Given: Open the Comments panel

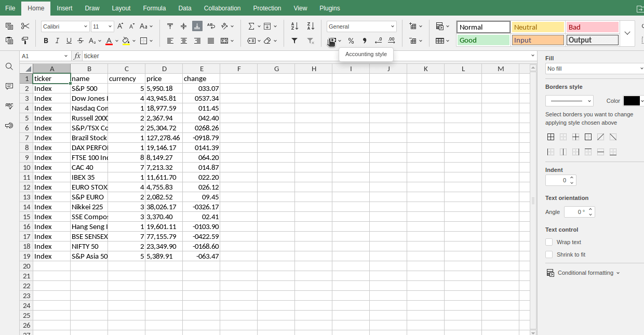Looking at the screenshot, I should 9,86.
